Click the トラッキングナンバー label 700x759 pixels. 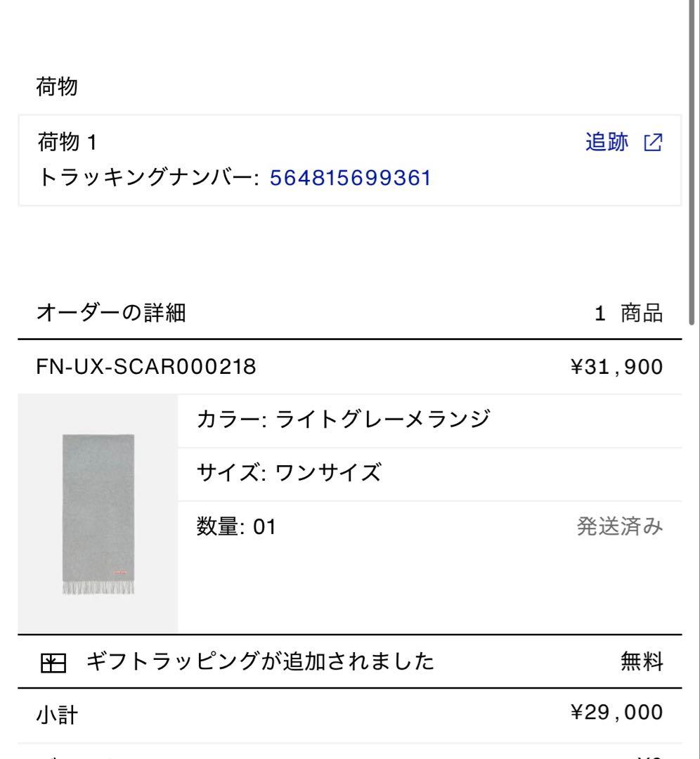click(x=149, y=176)
